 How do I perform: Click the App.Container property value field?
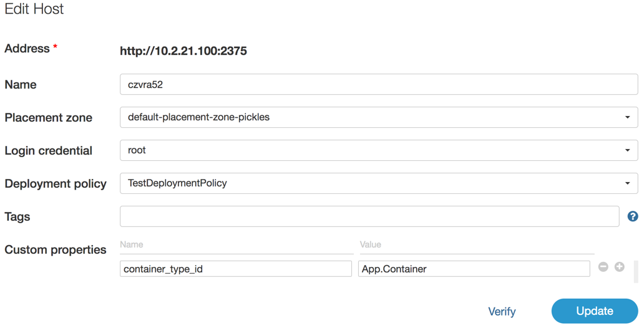pos(474,269)
